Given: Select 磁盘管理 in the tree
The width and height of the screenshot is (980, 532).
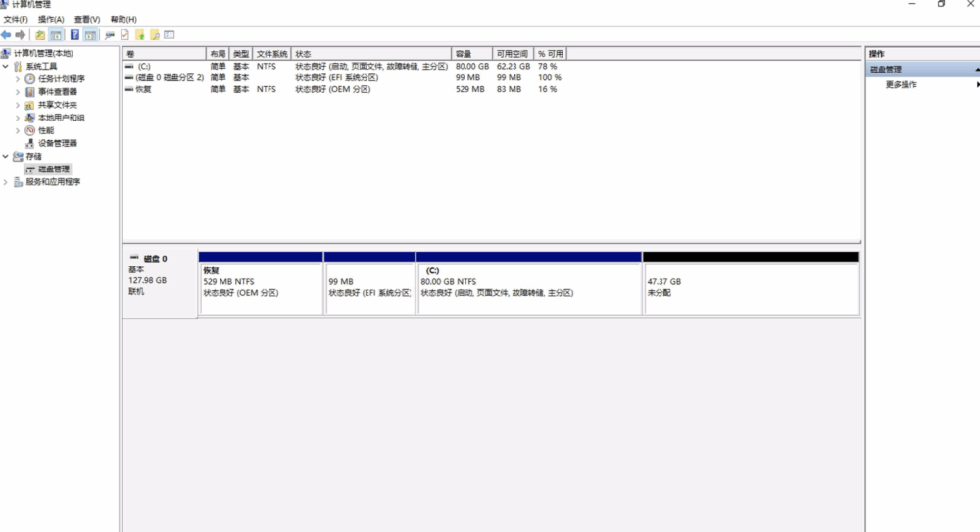Looking at the screenshot, I should coord(54,169).
